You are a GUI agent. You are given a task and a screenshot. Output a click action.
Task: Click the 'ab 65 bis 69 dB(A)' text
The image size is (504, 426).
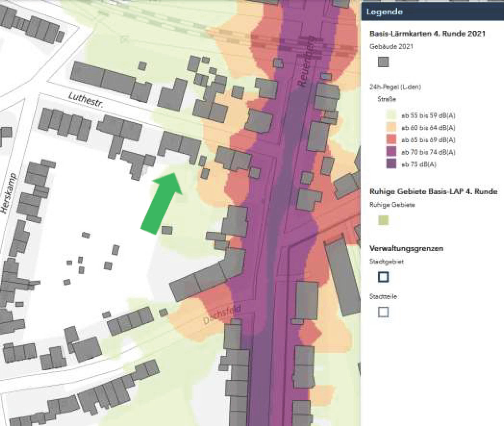point(428,140)
